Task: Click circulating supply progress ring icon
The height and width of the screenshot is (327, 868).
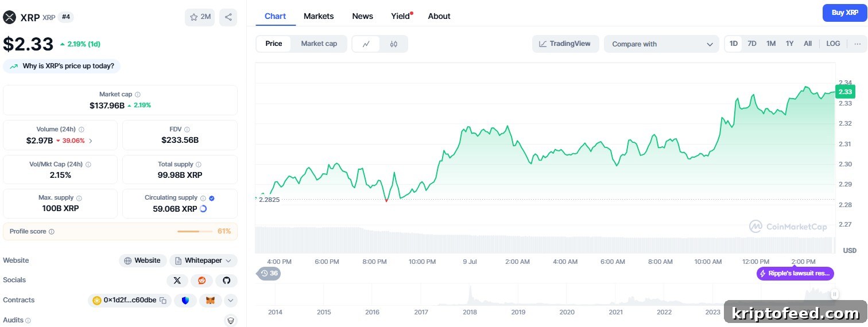Action: (203, 209)
